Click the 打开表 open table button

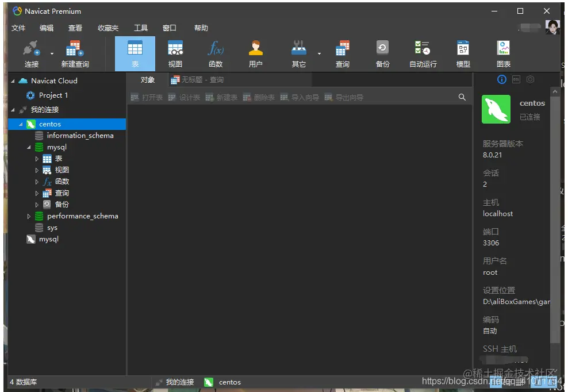tap(147, 98)
